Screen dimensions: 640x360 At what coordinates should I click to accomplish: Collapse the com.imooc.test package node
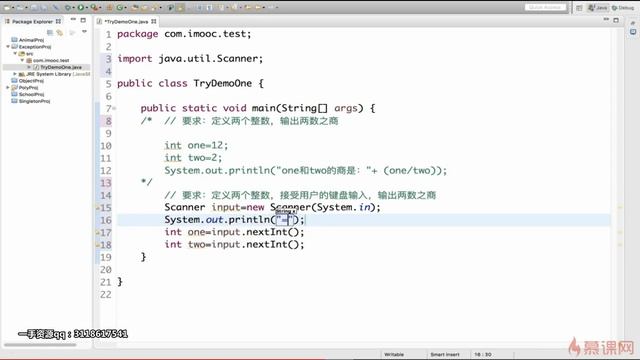click(22, 60)
